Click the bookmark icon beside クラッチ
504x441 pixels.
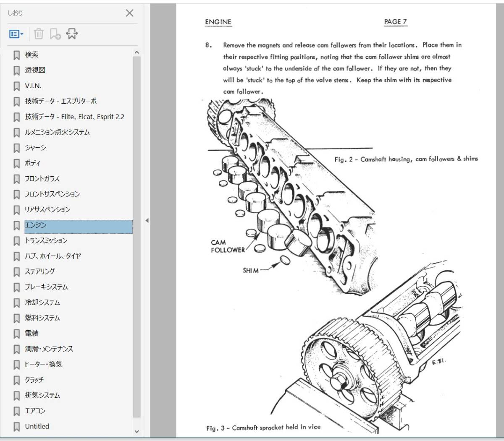[16, 381]
